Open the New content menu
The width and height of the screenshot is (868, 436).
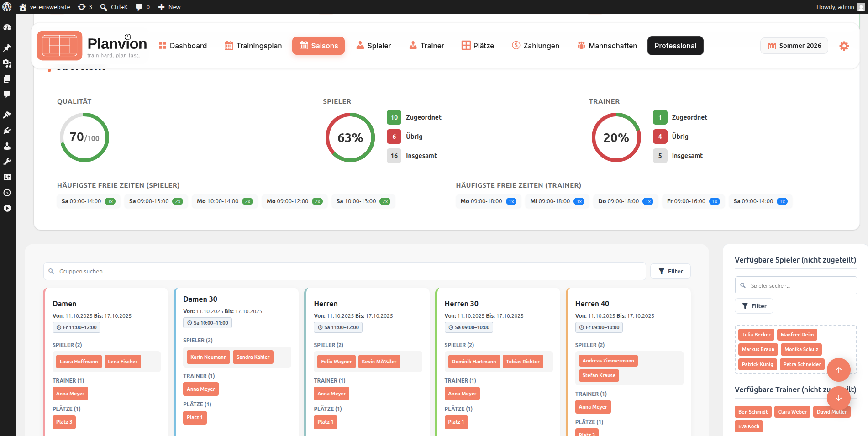pos(169,7)
